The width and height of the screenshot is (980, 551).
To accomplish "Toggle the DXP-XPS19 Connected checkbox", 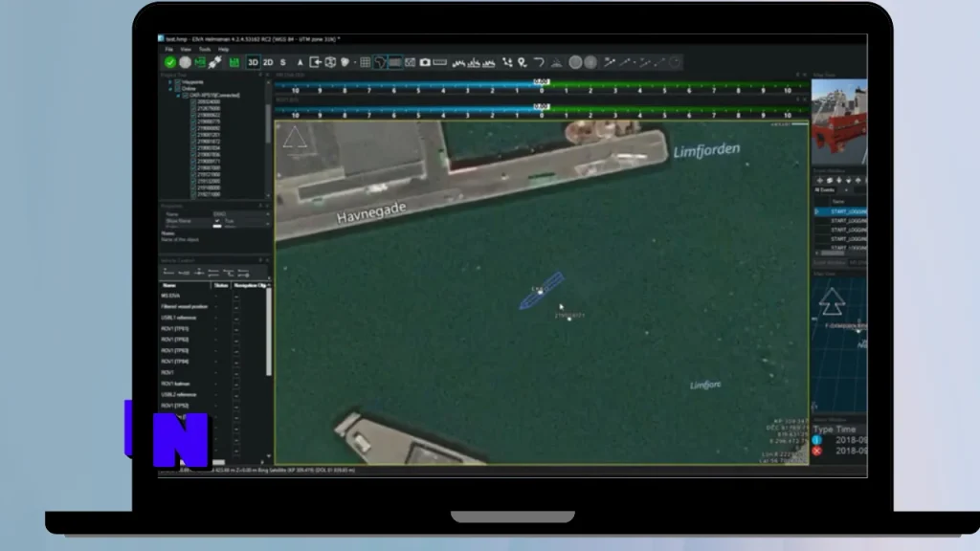I will (185, 96).
